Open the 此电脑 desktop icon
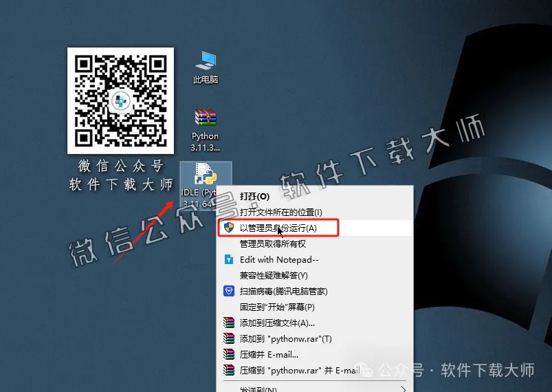 pyautogui.click(x=206, y=67)
